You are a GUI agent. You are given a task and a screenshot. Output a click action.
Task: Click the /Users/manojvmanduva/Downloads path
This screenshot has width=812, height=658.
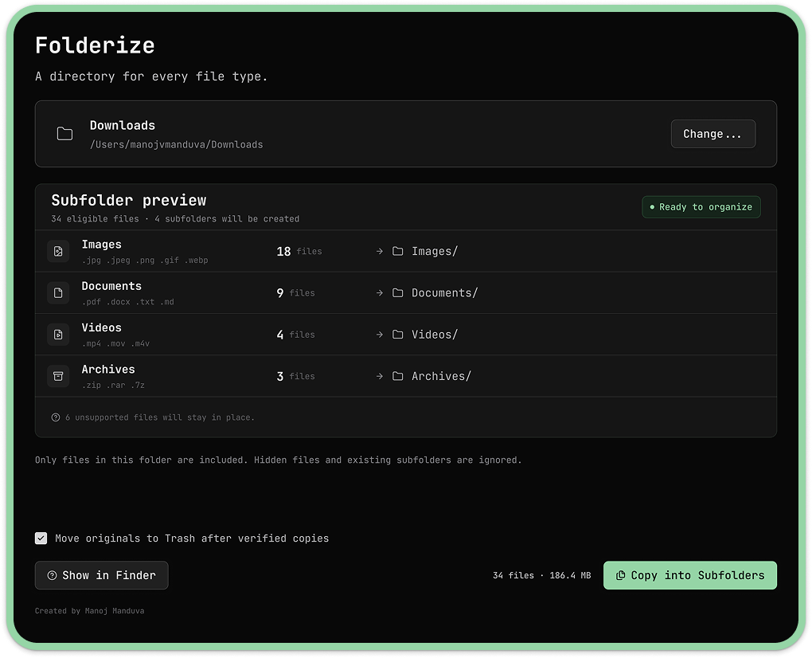176,144
